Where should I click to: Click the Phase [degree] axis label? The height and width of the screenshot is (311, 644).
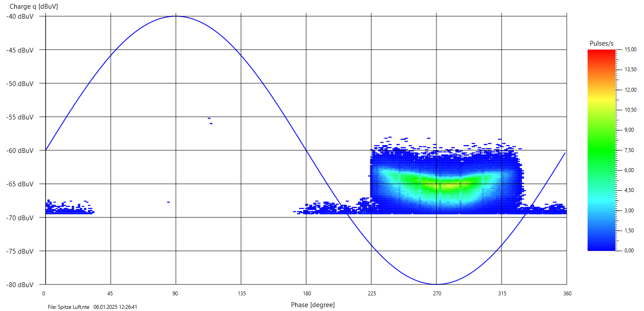point(313,305)
